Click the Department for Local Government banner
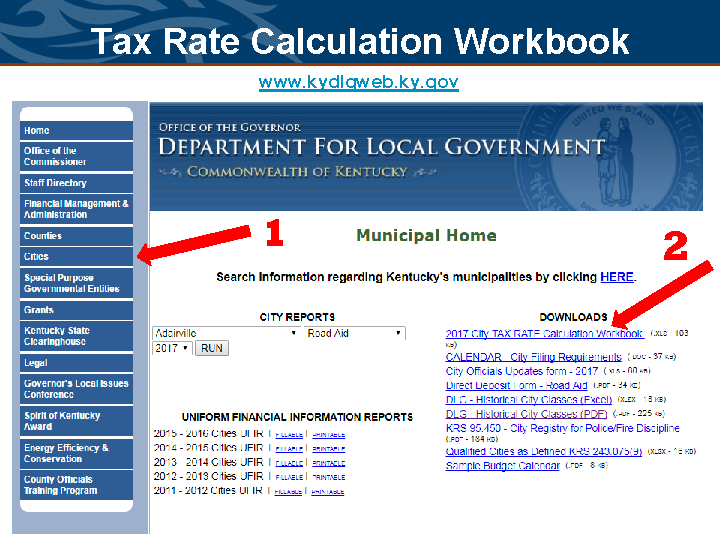The width and height of the screenshot is (720, 540). 426,157
